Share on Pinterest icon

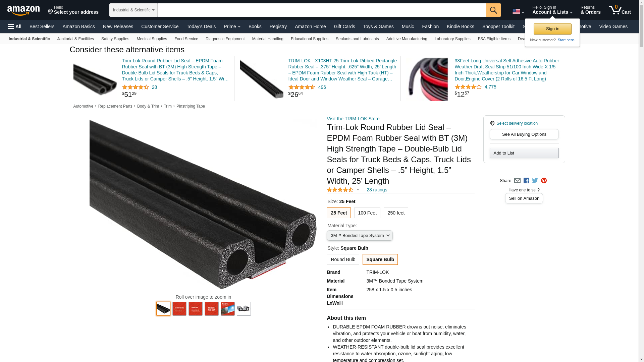tap(544, 181)
